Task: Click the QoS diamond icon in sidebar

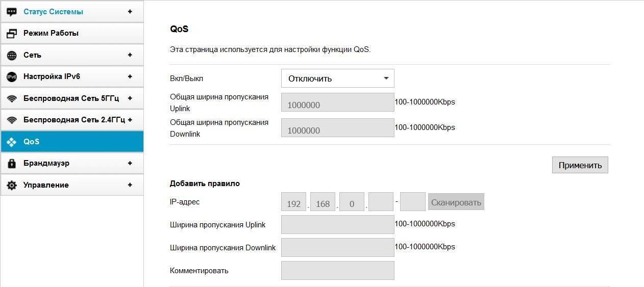Action: pyautogui.click(x=12, y=142)
